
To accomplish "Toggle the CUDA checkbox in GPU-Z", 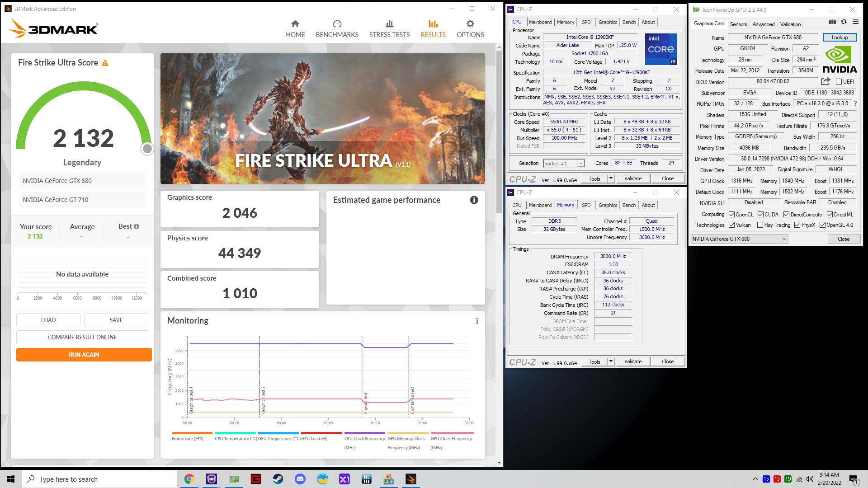I will 760,215.
